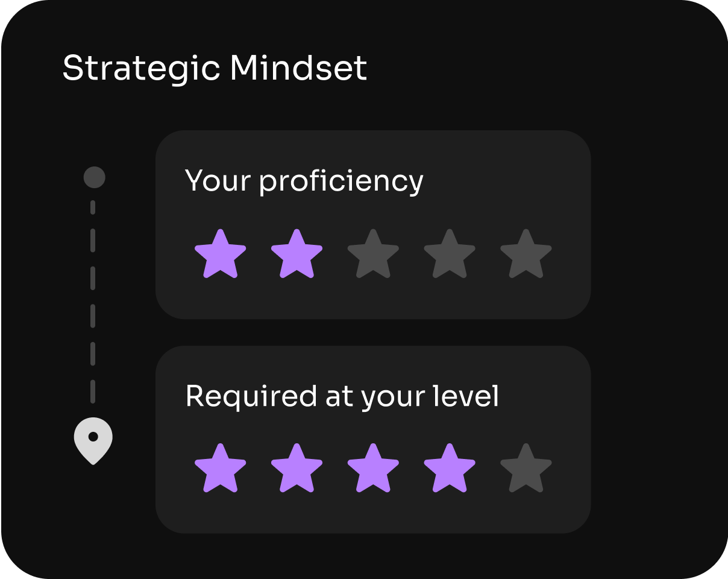Rate Your proficiency five stars

tap(526, 254)
